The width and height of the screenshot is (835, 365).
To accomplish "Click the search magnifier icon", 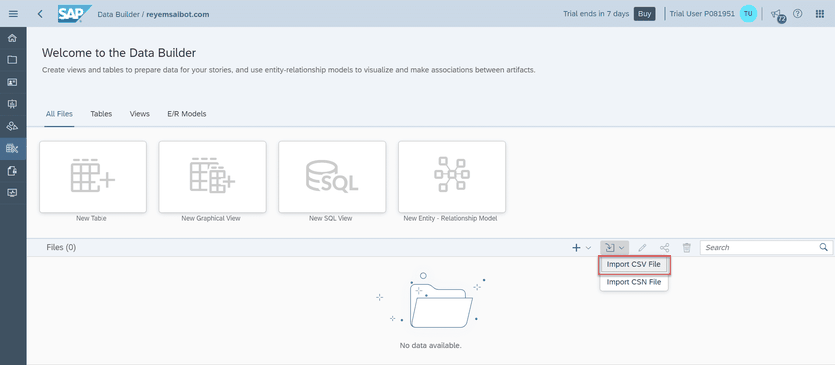I will click(823, 247).
